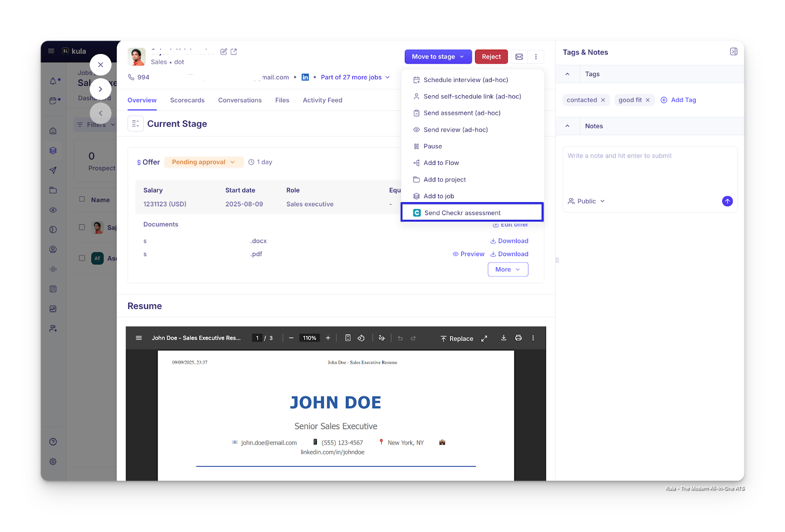
Task: Check the Saj candidate row checkbox
Action: 82,227
